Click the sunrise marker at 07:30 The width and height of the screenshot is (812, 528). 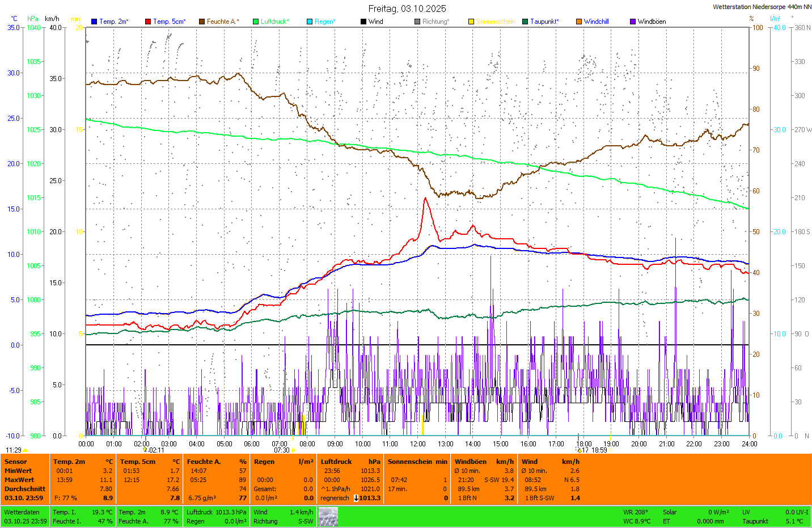(x=293, y=450)
